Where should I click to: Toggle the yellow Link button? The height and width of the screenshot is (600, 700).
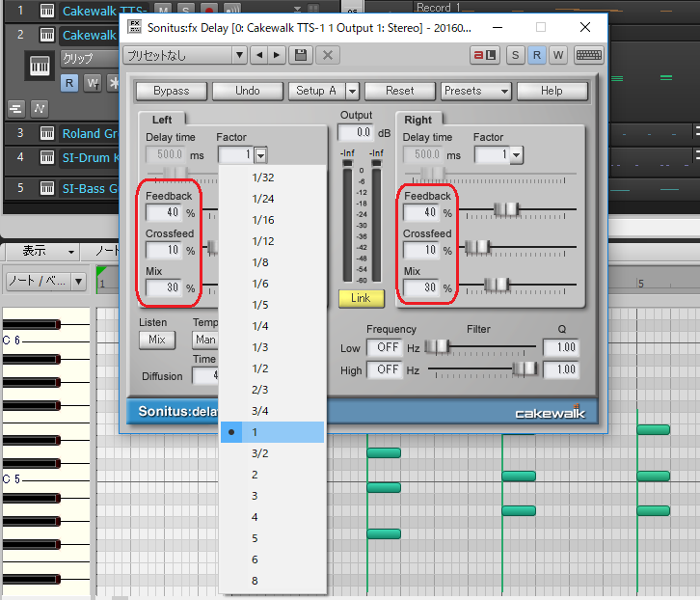click(362, 298)
